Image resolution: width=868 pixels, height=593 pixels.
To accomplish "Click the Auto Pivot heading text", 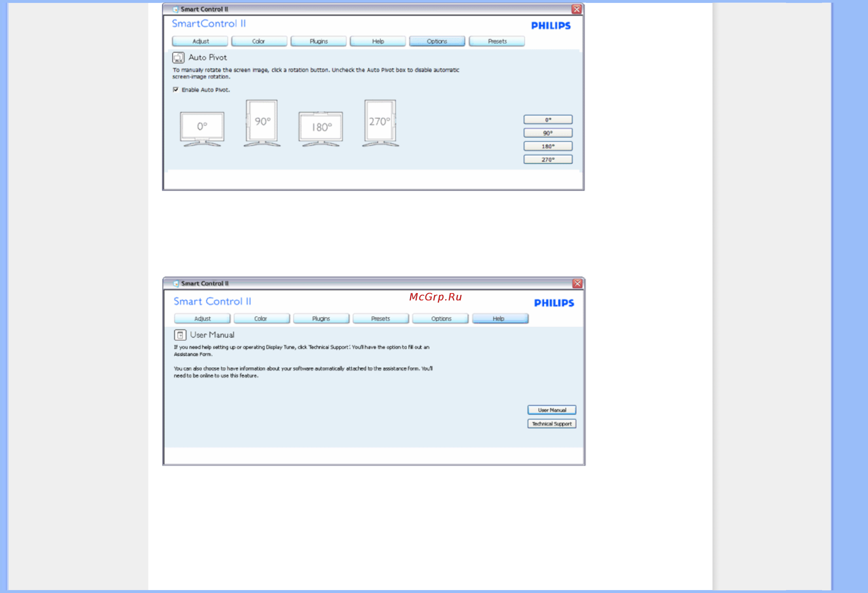I will point(208,58).
